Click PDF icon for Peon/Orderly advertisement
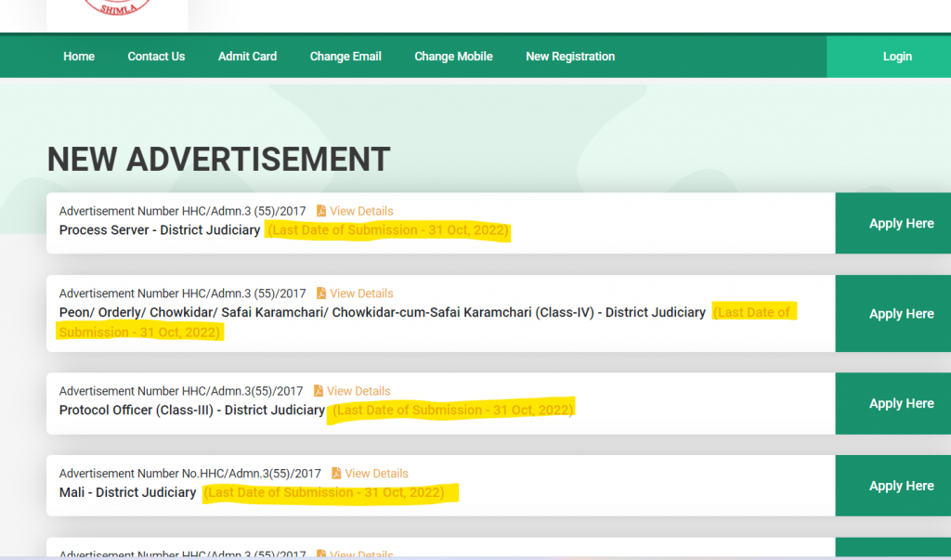This screenshot has width=951, height=560. (x=321, y=293)
